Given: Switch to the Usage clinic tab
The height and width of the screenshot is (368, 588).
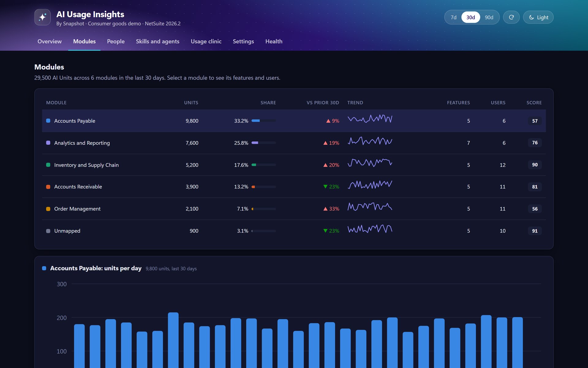Looking at the screenshot, I should click(x=206, y=41).
